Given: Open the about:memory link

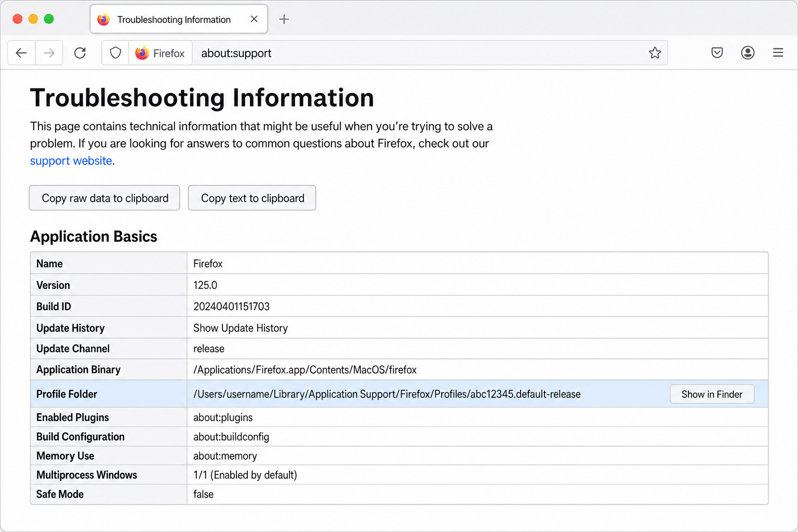Looking at the screenshot, I should 225,456.
